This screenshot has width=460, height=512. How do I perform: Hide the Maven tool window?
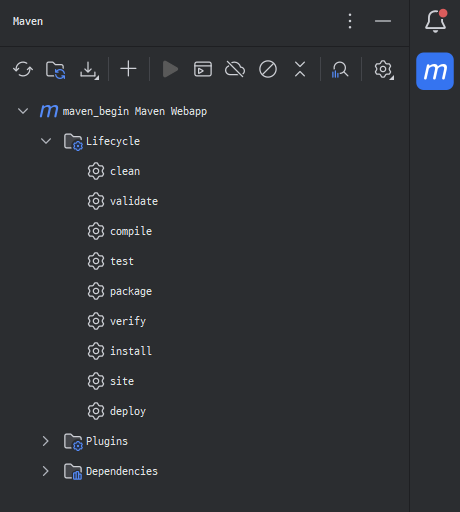(383, 21)
